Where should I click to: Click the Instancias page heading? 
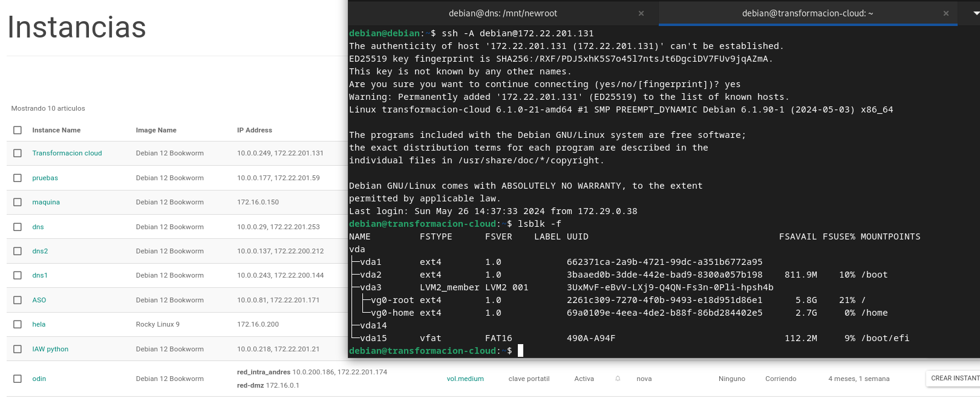click(77, 27)
